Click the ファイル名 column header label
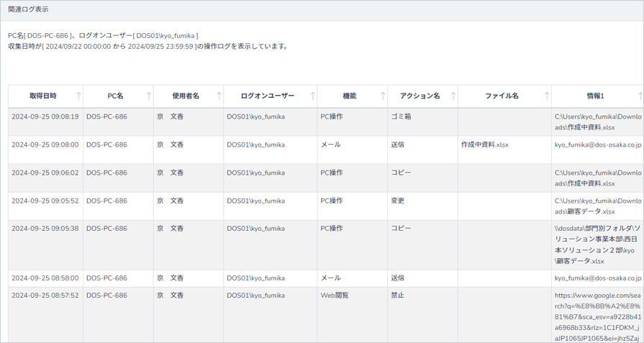The width and height of the screenshot is (644, 343). point(502,96)
